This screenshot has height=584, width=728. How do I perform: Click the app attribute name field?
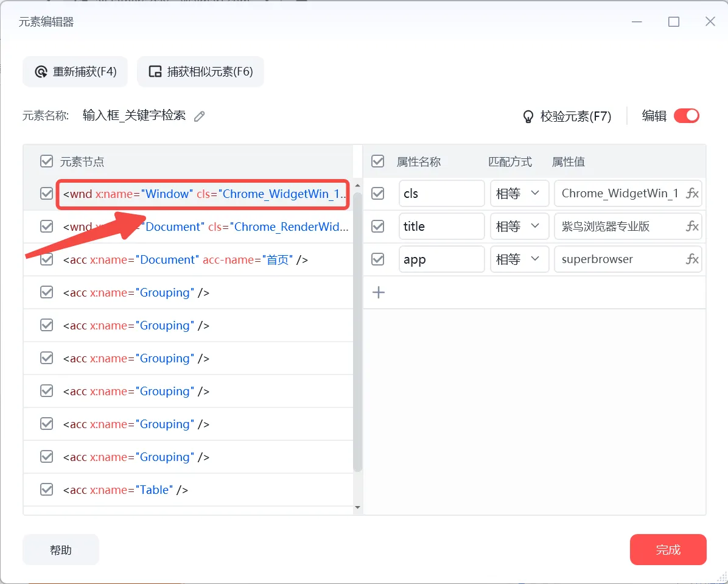coord(441,259)
